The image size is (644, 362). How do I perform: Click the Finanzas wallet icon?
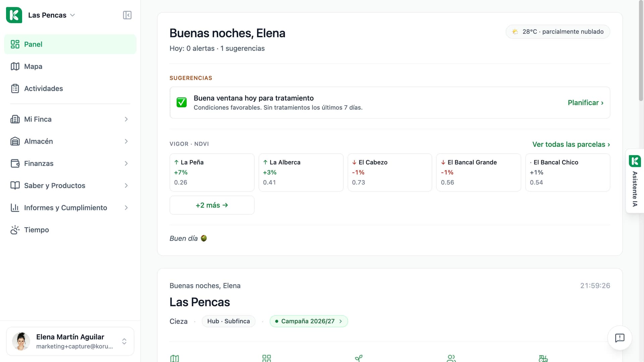[x=15, y=164]
